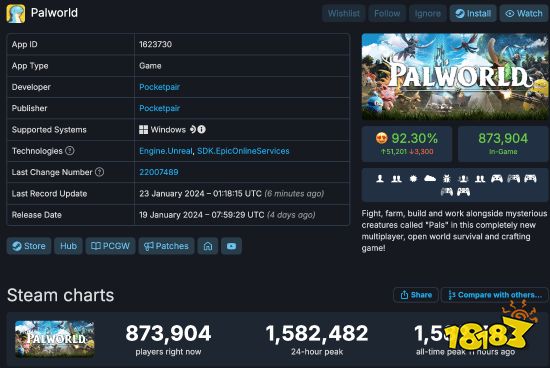Click the info icon in Supported Systems row
The image size is (550, 368).
201,129
